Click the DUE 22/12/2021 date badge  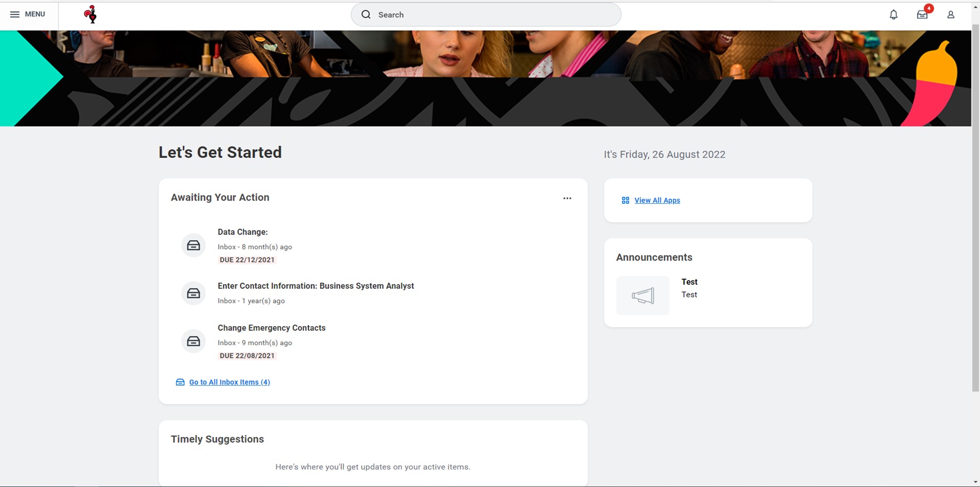coord(247,260)
